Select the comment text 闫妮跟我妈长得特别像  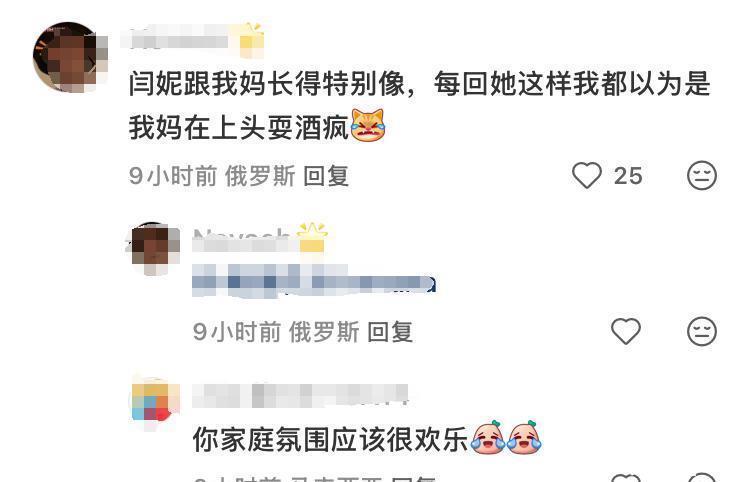click(x=267, y=84)
